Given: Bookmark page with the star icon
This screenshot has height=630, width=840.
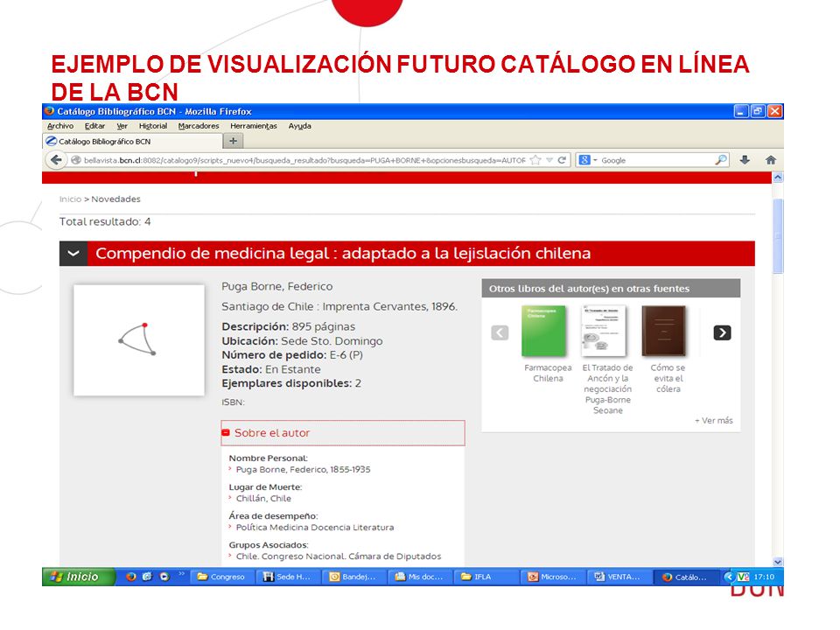Looking at the screenshot, I should [535, 160].
